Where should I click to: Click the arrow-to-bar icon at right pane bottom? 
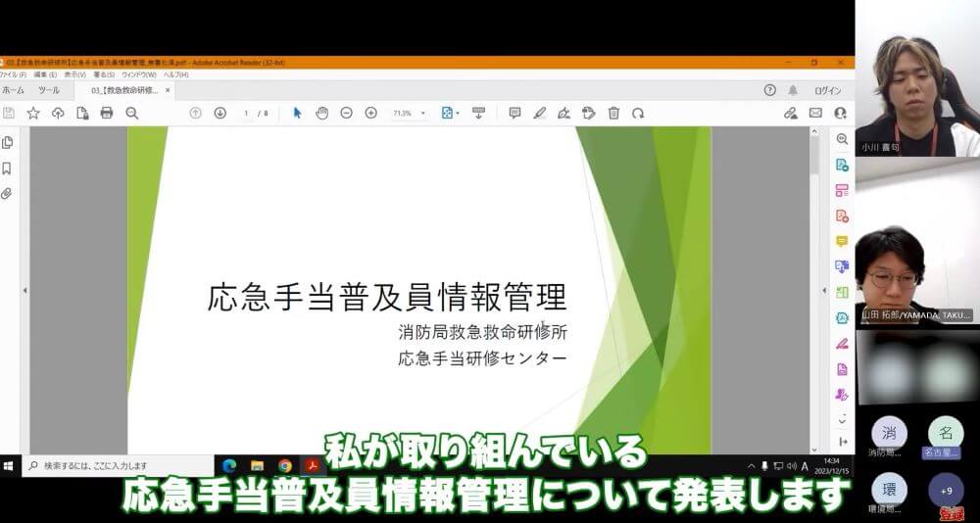[843, 441]
